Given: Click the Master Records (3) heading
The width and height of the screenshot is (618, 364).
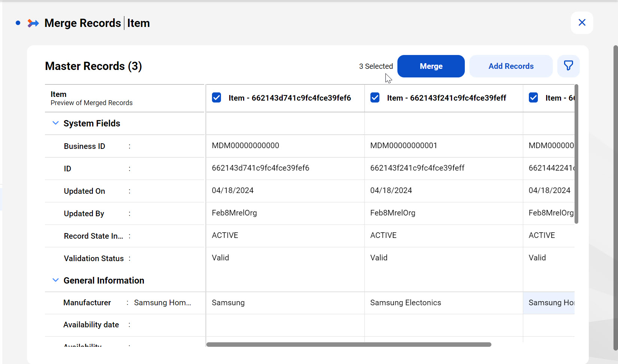Looking at the screenshot, I should pos(93,66).
